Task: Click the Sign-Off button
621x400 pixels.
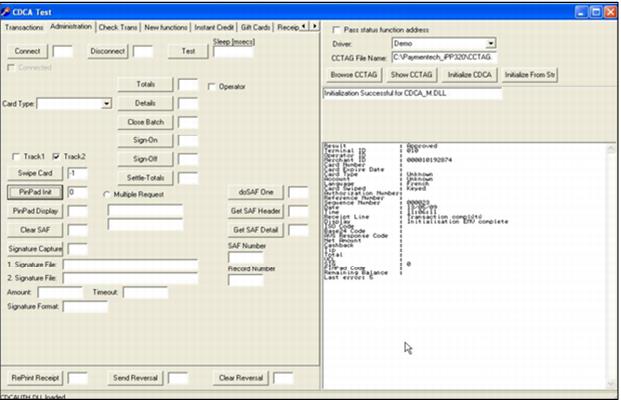Action: tap(145, 159)
